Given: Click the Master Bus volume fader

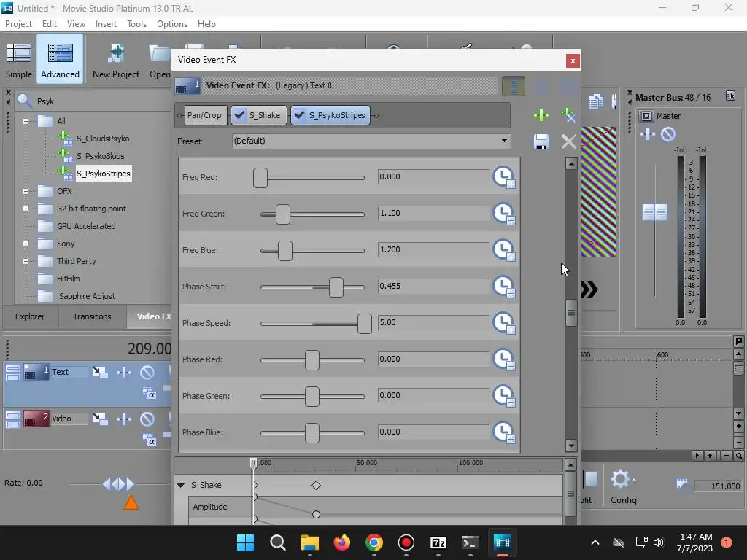Looking at the screenshot, I should tap(654, 212).
